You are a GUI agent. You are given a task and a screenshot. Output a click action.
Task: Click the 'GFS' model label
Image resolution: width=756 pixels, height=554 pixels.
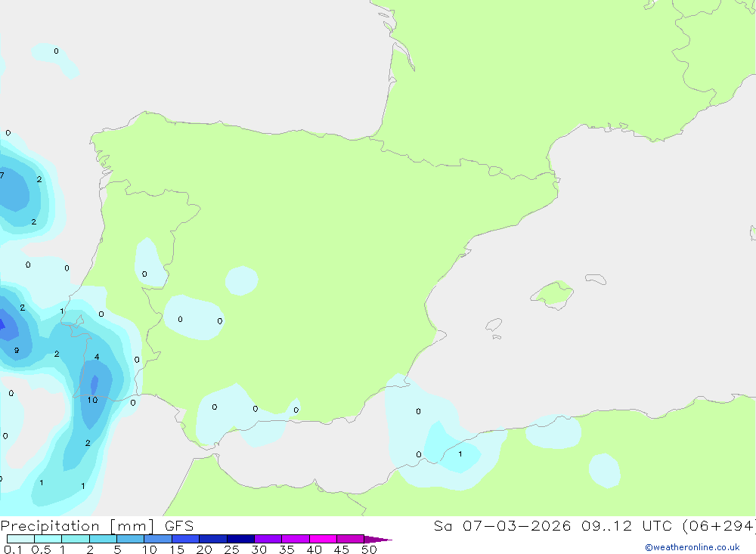179,526
